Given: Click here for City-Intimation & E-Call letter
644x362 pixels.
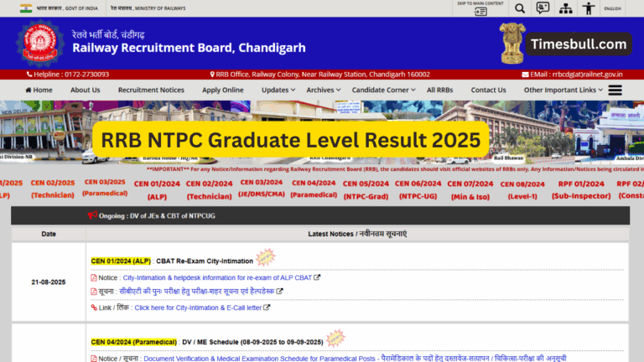Looking at the screenshot, I should tap(198, 308).
